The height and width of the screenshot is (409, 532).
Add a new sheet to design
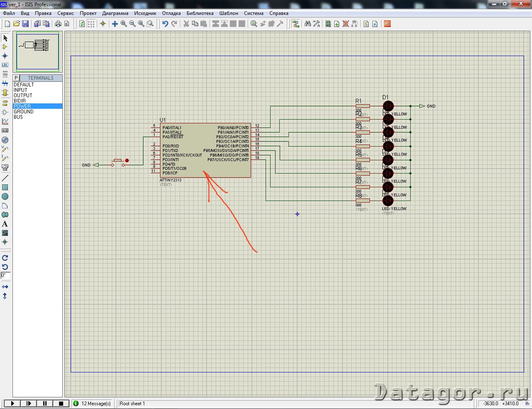click(337, 24)
